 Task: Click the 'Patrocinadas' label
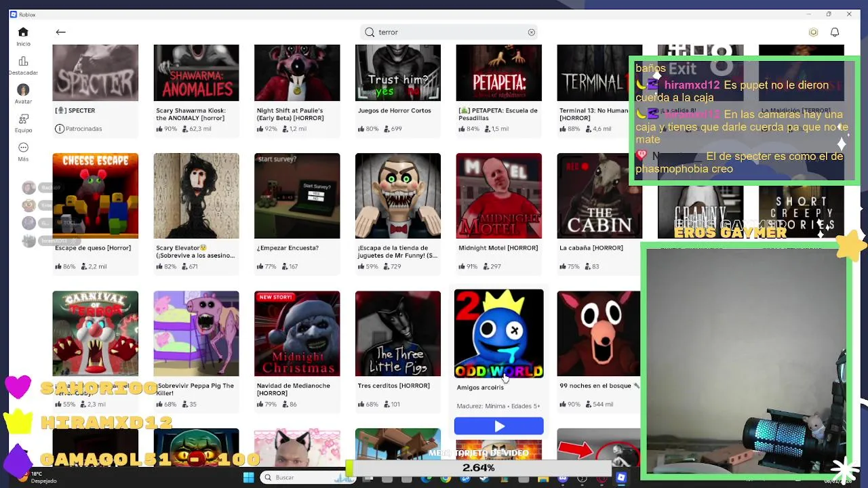83,129
